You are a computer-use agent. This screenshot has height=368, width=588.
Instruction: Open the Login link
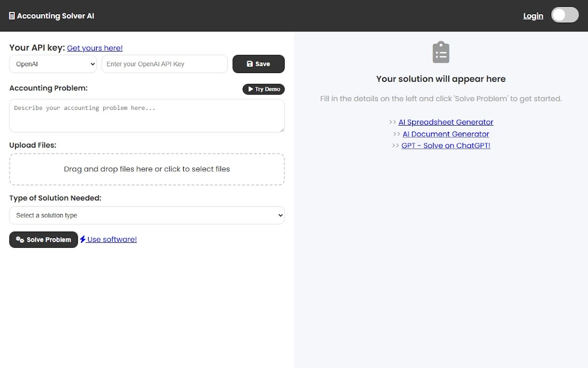[x=533, y=16]
